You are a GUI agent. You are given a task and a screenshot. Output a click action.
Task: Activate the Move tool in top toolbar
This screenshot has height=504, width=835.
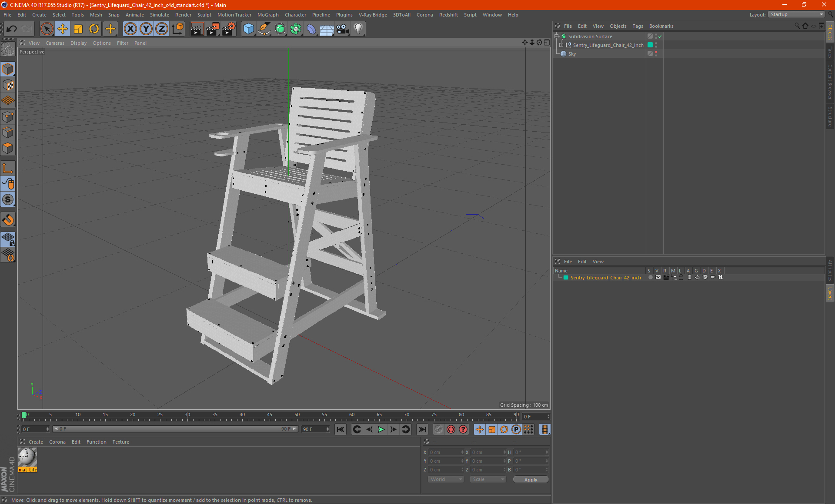(x=63, y=29)
